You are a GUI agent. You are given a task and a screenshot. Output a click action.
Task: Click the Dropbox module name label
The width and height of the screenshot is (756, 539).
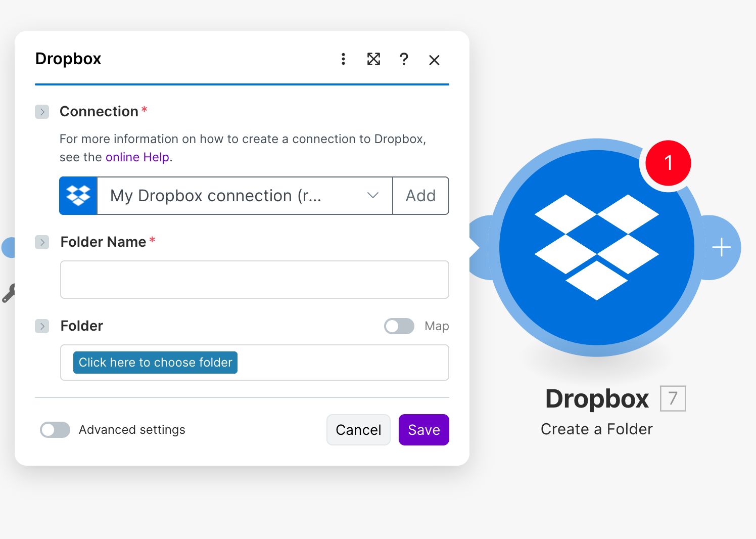click(597, 398)
